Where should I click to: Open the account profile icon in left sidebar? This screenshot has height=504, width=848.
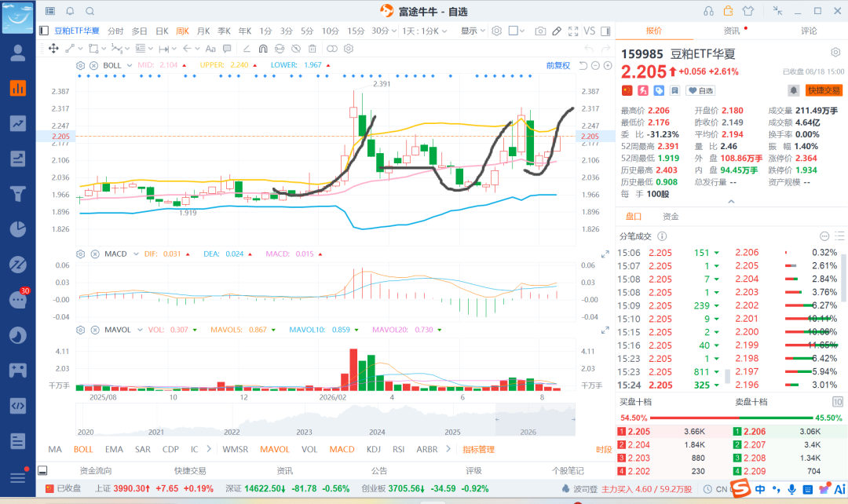pos(18,53)
